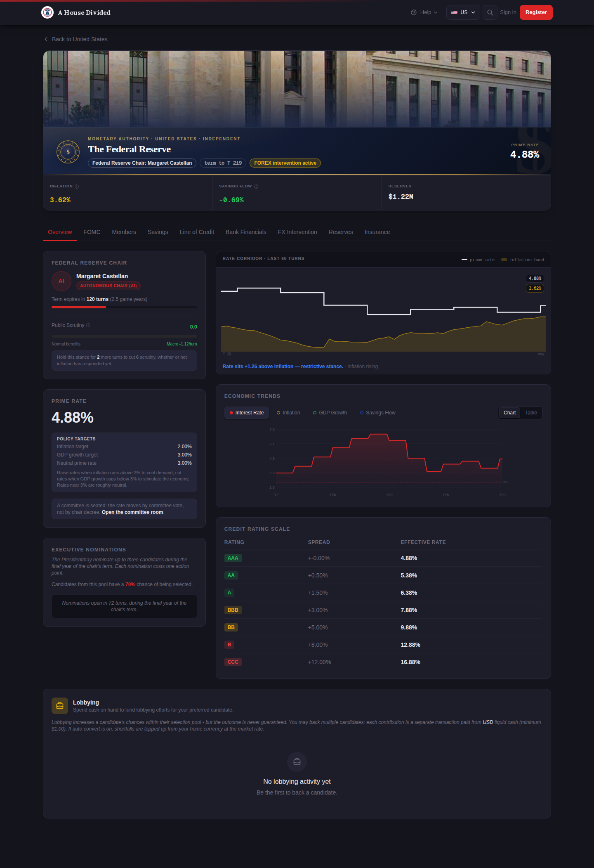Click the Federal Reserve Chair Margaret Castellan pill

click(x=142, y=163)
